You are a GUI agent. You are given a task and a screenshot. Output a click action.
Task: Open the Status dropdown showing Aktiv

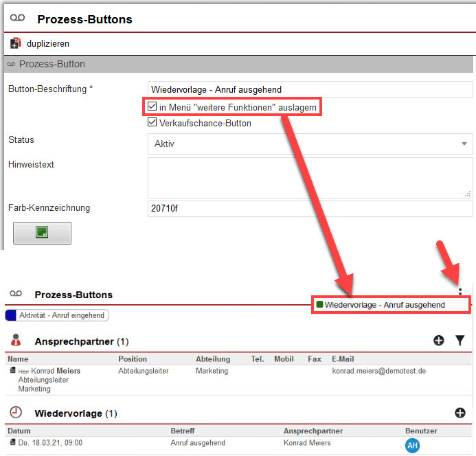pyautogui.click(x=310, y=144)
